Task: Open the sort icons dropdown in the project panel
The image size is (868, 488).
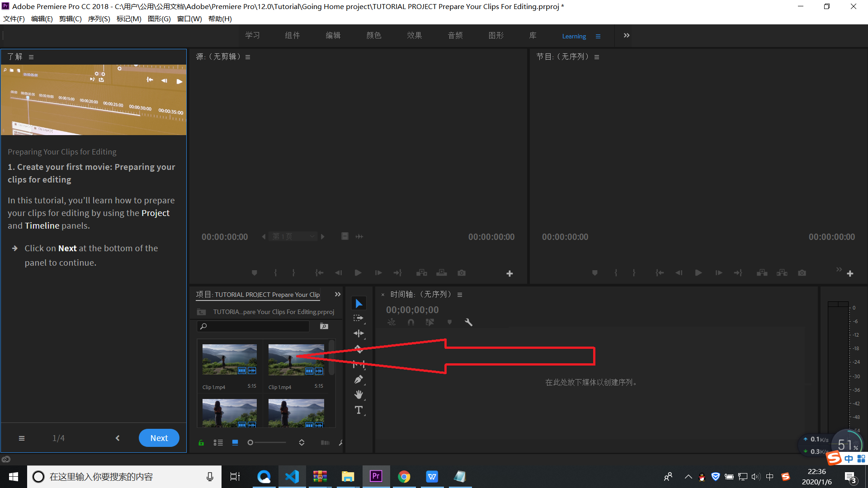Action: (302, 443)
